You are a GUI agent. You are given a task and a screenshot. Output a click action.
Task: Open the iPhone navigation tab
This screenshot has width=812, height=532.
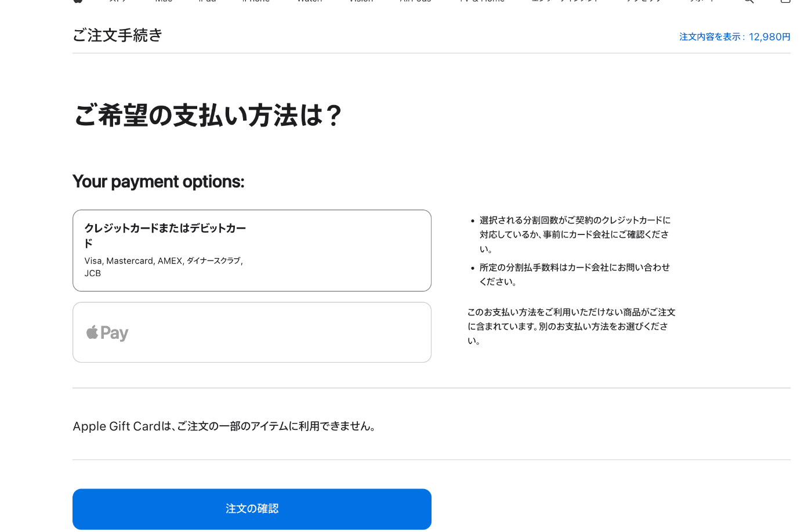click(255, 1)
